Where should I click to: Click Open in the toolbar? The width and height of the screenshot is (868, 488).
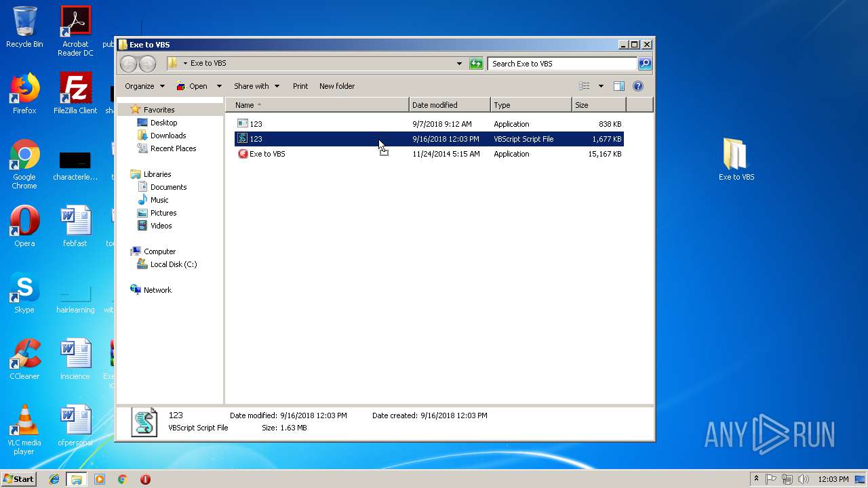[192, 86]
